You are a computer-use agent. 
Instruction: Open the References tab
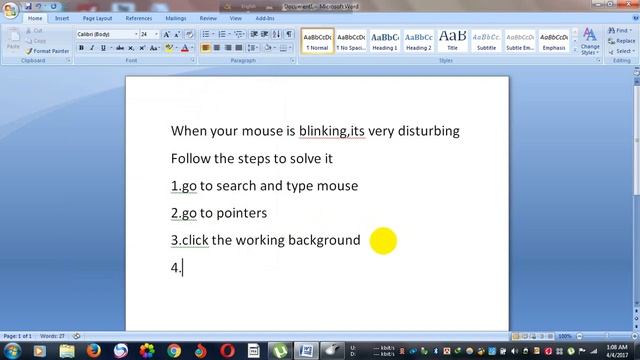coord(138,18)
